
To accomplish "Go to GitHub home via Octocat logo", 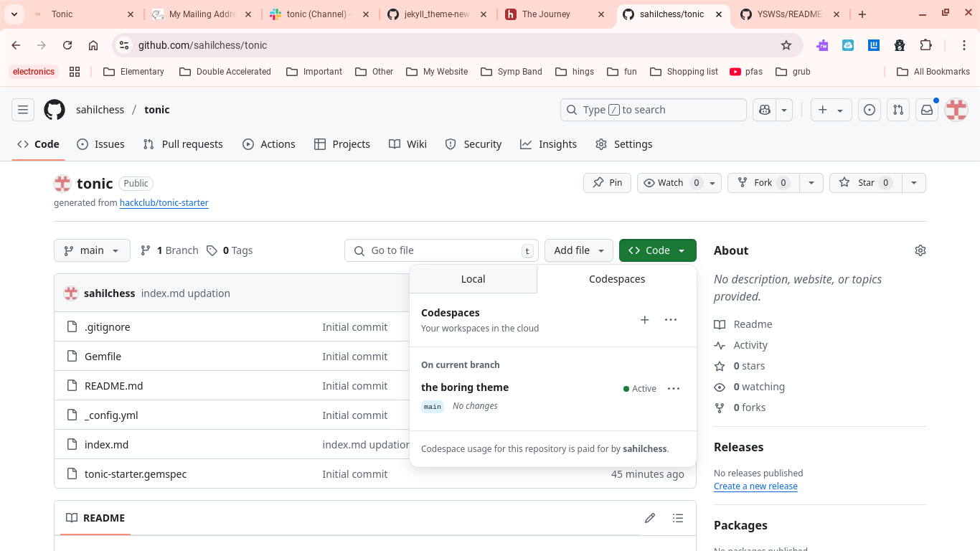I will point(55,110).
